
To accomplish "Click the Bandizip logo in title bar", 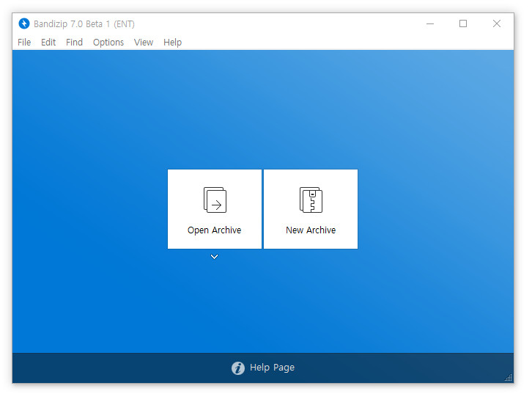I will pyautogui.click(x=24, y=23).
